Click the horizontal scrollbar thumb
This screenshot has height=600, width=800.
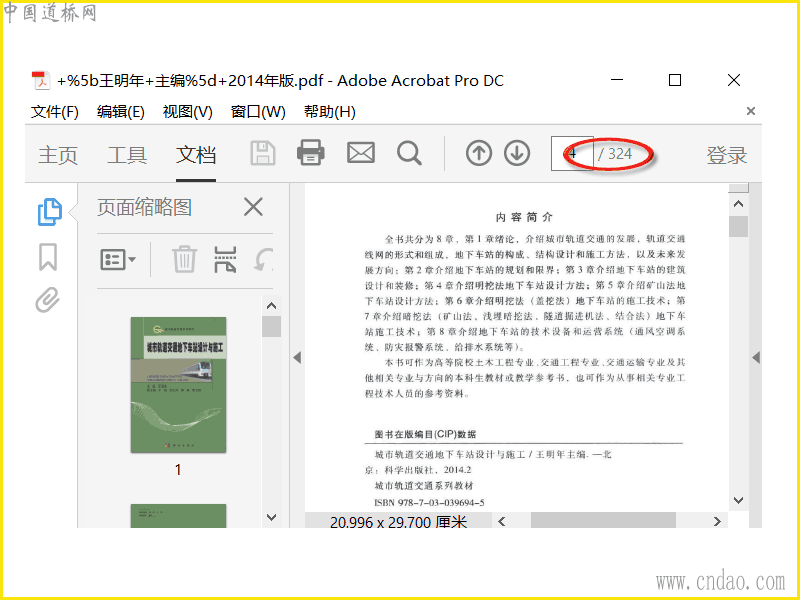click(603, 520)
